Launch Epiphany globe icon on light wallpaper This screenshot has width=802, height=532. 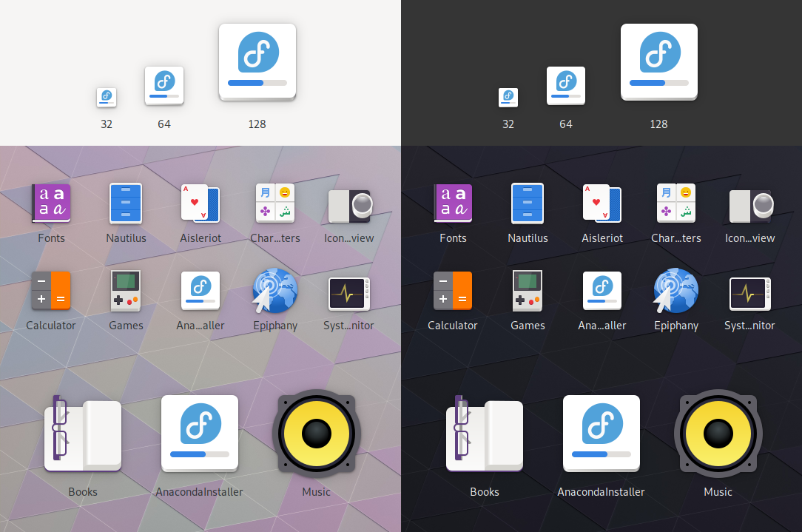coord(275,291)
